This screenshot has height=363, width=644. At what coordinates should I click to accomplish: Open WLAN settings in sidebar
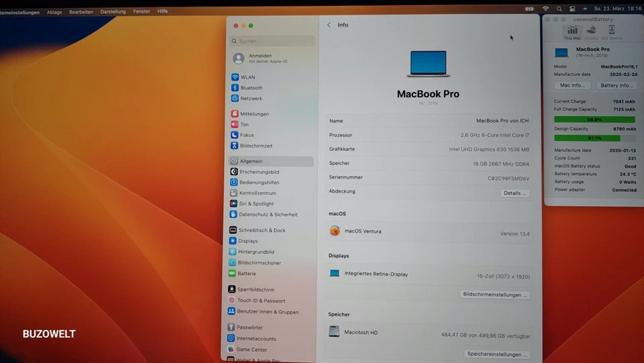[x=244, y=77]
